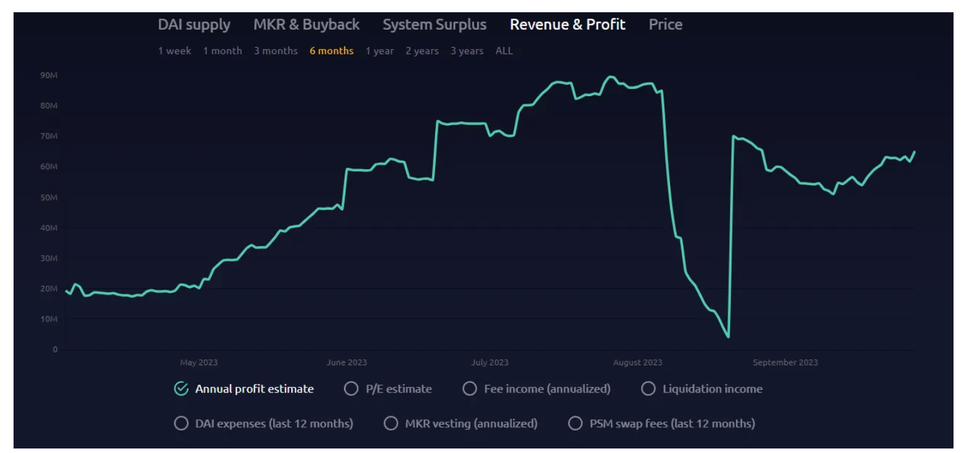The image size is (980, 453).
Task: Choose the Liquidation income radio button
Action: [x=648, y=388]
